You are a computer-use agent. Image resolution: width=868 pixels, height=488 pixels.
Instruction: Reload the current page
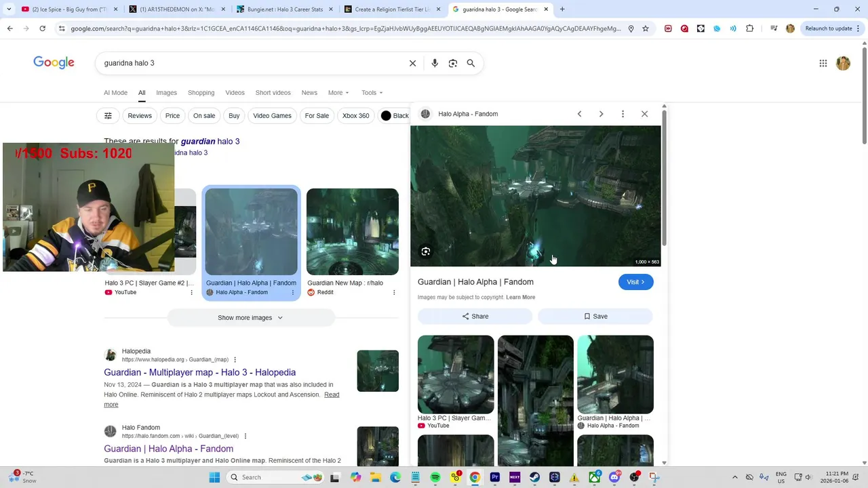point(42,28)
